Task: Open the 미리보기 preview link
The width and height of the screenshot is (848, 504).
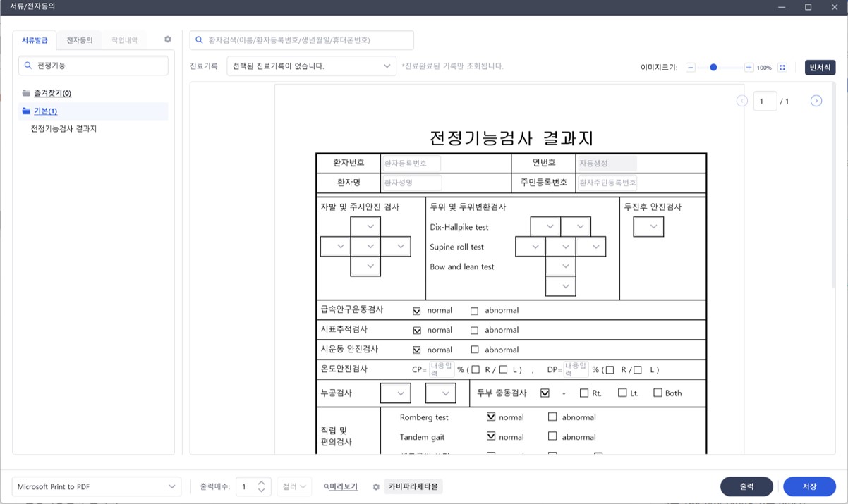Action: coord(342,486)
